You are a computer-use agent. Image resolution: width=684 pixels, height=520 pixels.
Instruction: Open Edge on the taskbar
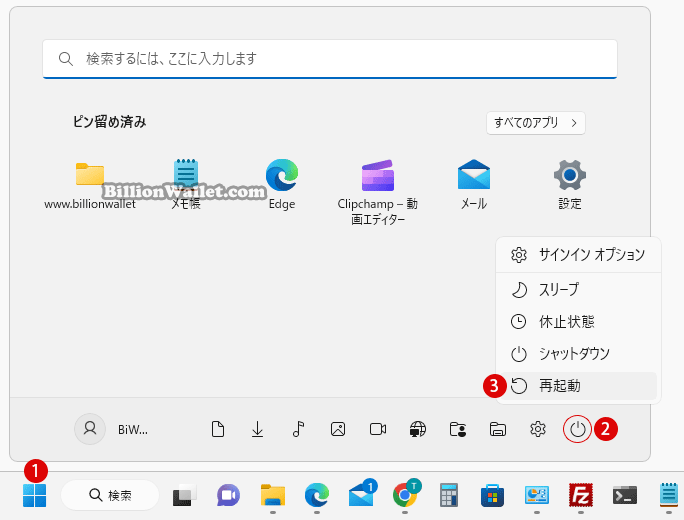pyautogui.click(x=317, y=496)
